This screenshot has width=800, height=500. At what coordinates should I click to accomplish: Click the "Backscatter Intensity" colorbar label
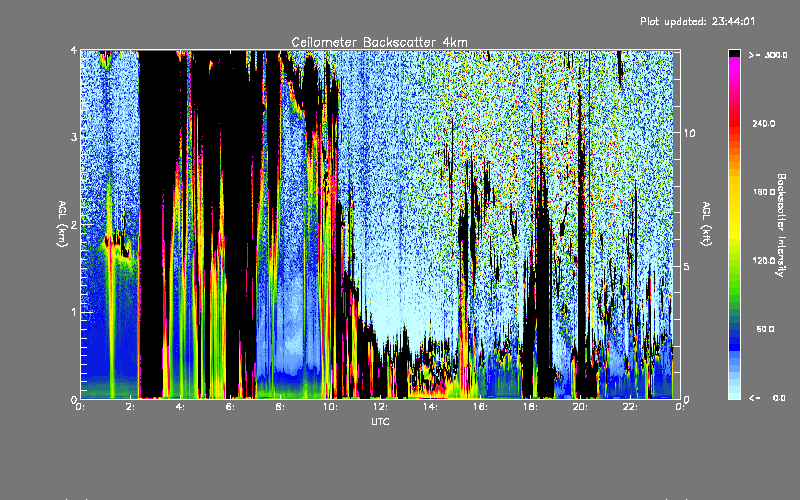781,225
